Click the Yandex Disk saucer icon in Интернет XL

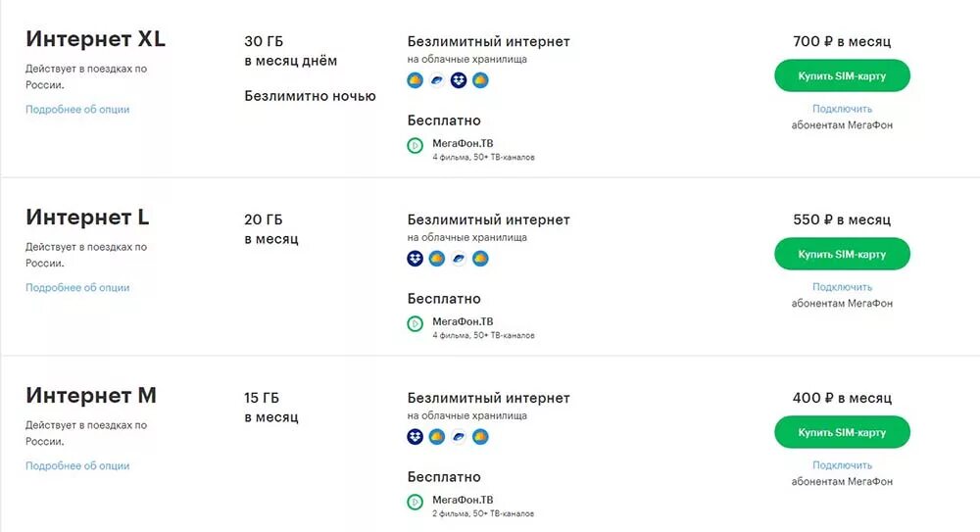click(x=437, y=80)
